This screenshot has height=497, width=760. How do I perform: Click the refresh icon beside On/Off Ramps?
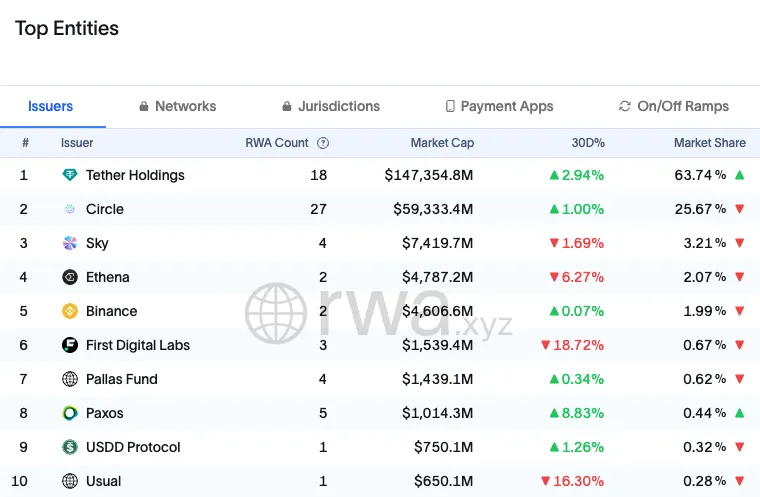(625, 106)
